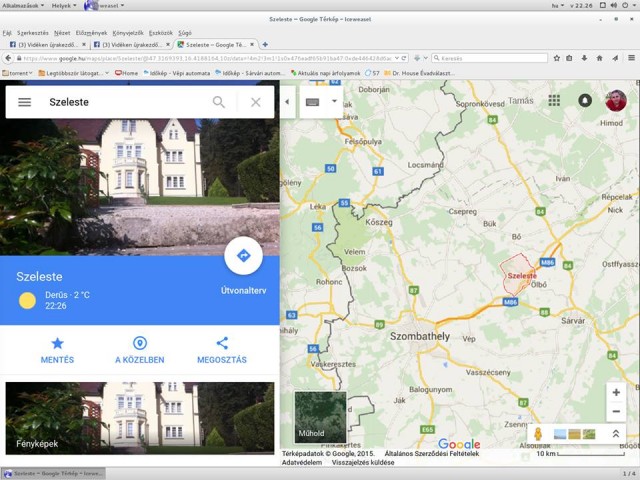Open the Google Maps hamburger menu

(24, 102)
